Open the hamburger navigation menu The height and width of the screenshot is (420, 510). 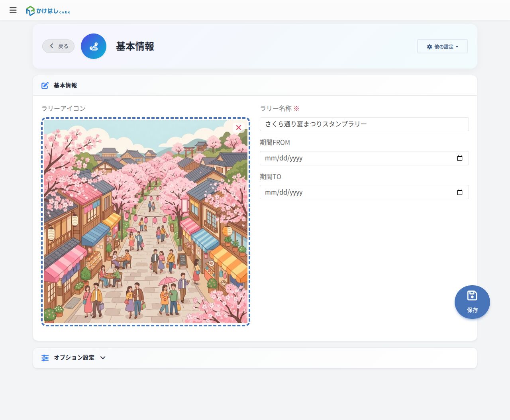13,10
